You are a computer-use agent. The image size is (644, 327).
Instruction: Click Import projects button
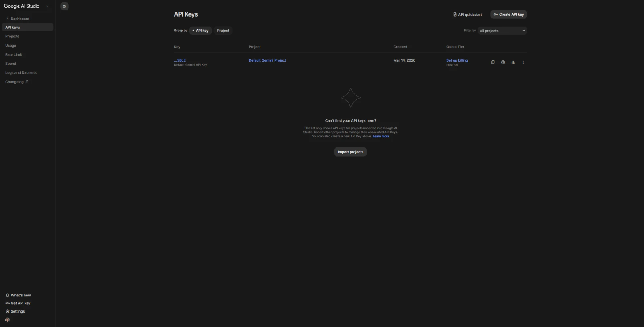[x=351, y=152]
